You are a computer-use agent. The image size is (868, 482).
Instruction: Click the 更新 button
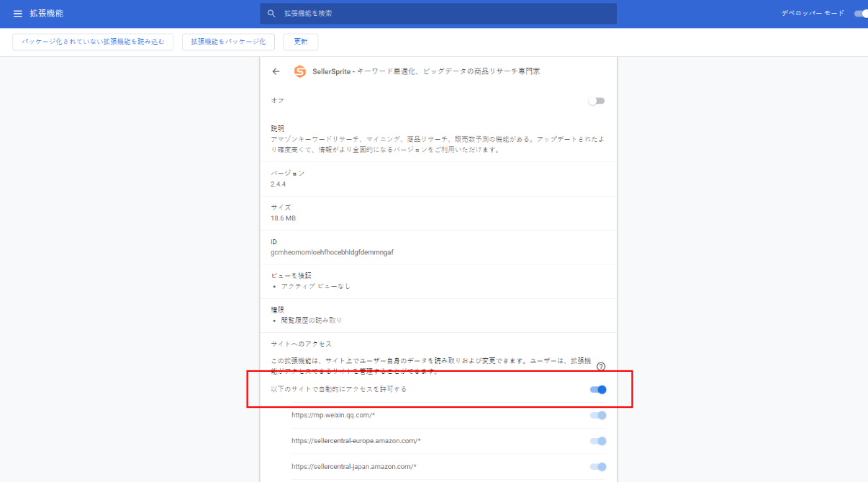[301, 42]
